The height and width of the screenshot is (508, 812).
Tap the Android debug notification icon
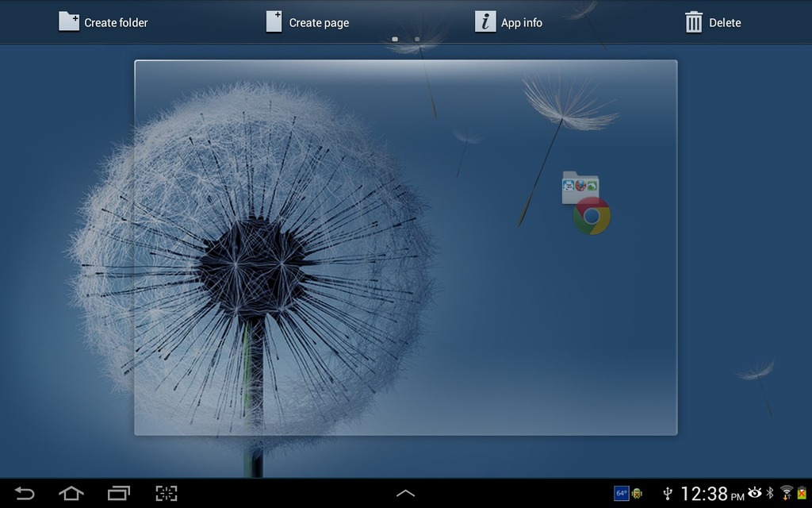point(638,494)
